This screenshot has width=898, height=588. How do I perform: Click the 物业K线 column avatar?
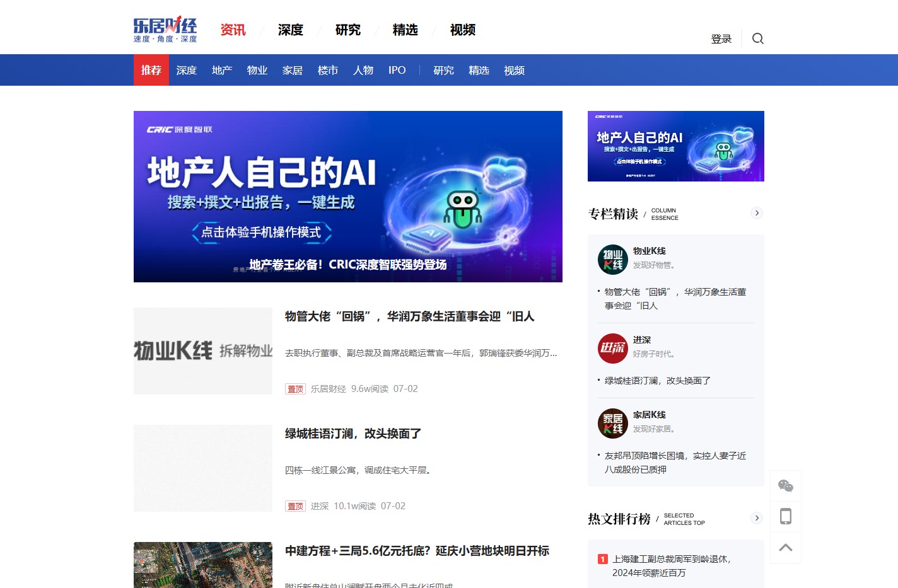pyautogui.click(x=613, y=260)
